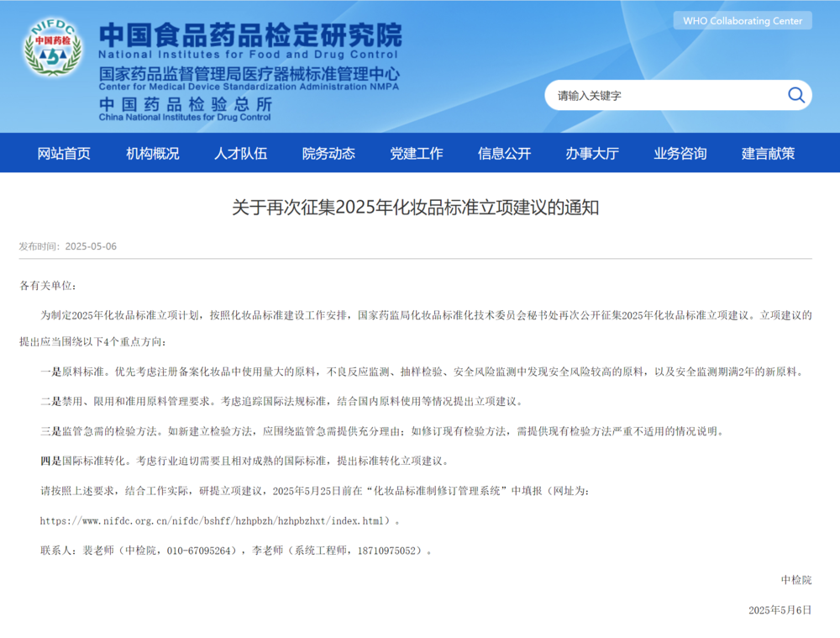This screenshot has height=638, width=840.
Task: Click the 国家药品监督管理局医疗器械标准管理中心 header text
Action: (x=249, y=74)
